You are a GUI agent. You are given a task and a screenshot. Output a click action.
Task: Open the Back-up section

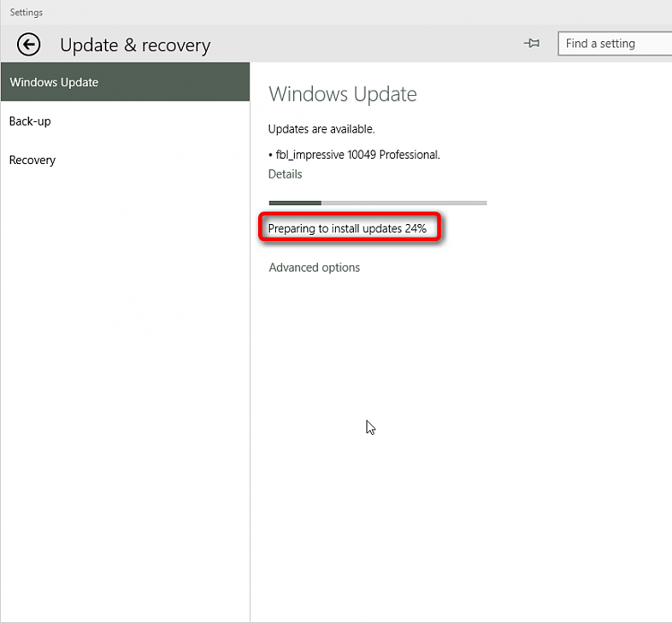(x=125, y=121)
